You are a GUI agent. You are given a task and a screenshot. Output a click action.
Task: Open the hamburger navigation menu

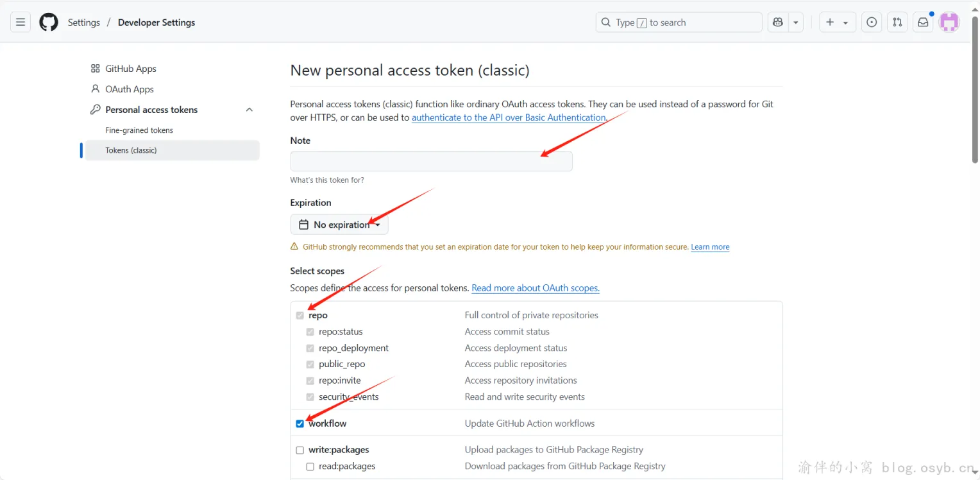[x=21, y=22]
